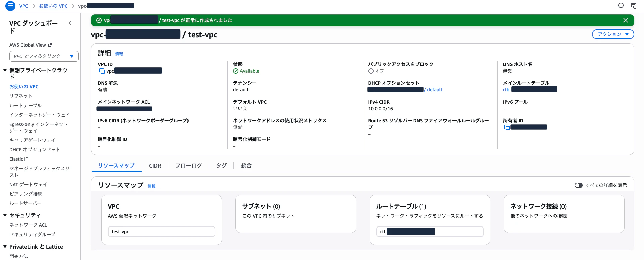Switch to the 統合 tab
Screen dimensions: 644x260
[246, 166]
